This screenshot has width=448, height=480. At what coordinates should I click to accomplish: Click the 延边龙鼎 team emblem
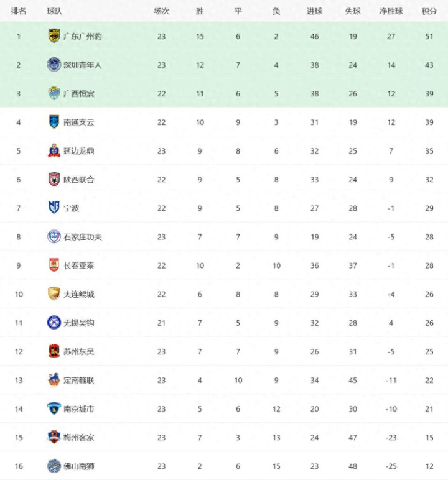click(x=54, y=150)
